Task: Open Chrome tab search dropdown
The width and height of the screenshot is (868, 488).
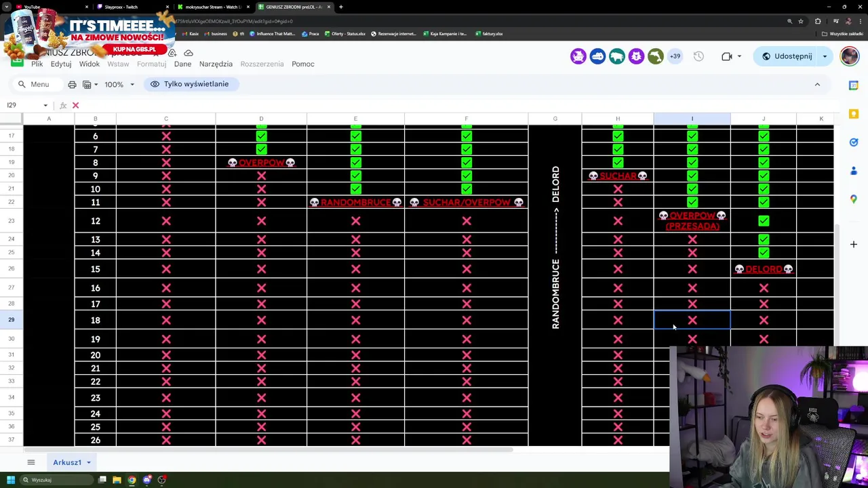Action: pyautogui.click(x=7, y=7)
